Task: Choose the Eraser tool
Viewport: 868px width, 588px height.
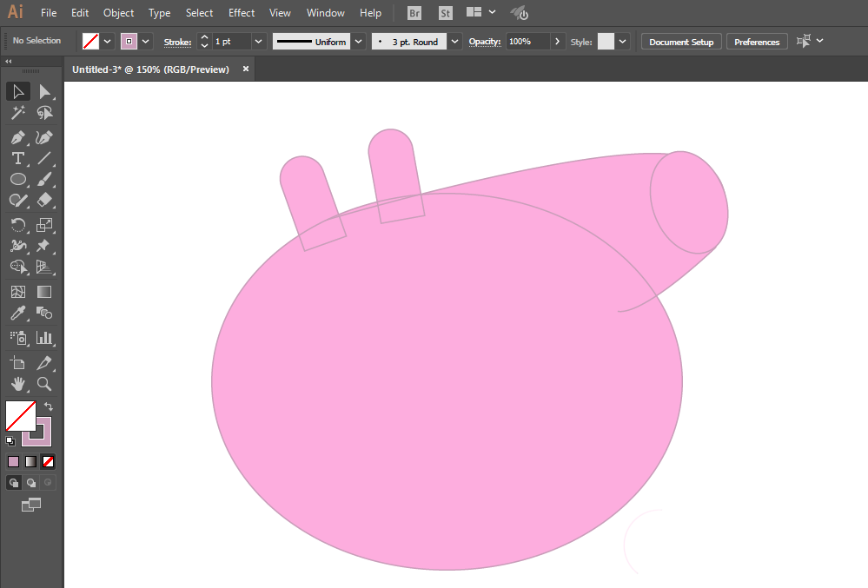Action: (44, 201)
